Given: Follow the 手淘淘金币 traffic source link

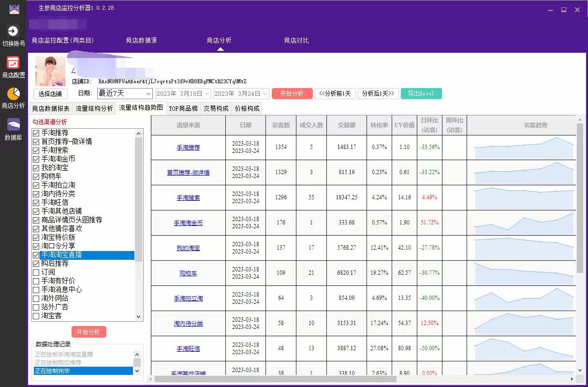Looking at the screenshot, I should pos(188,223).
